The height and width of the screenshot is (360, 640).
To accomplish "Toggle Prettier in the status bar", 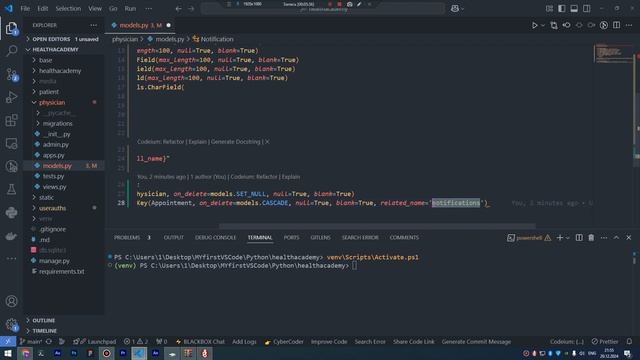I will 605,341.
